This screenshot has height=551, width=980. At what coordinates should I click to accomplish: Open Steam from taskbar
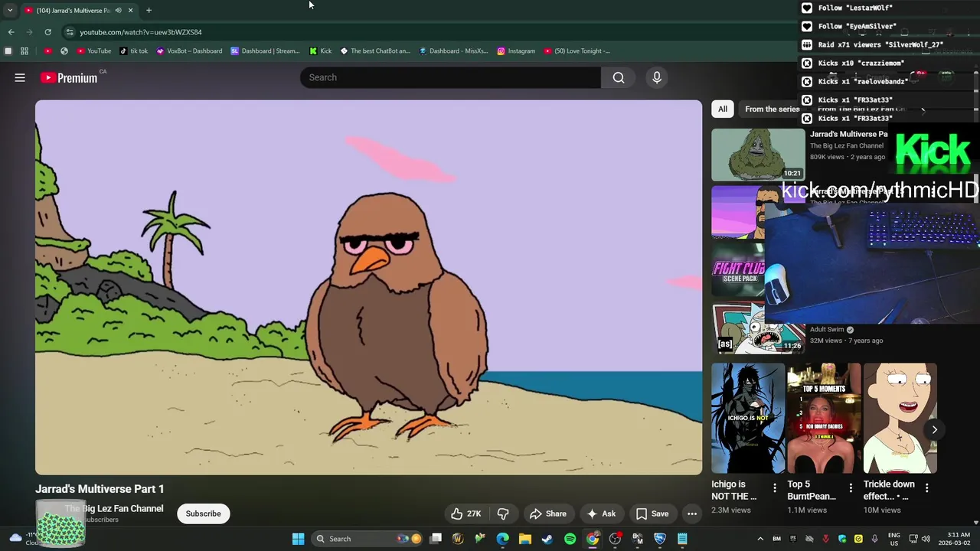click(547, 539)
